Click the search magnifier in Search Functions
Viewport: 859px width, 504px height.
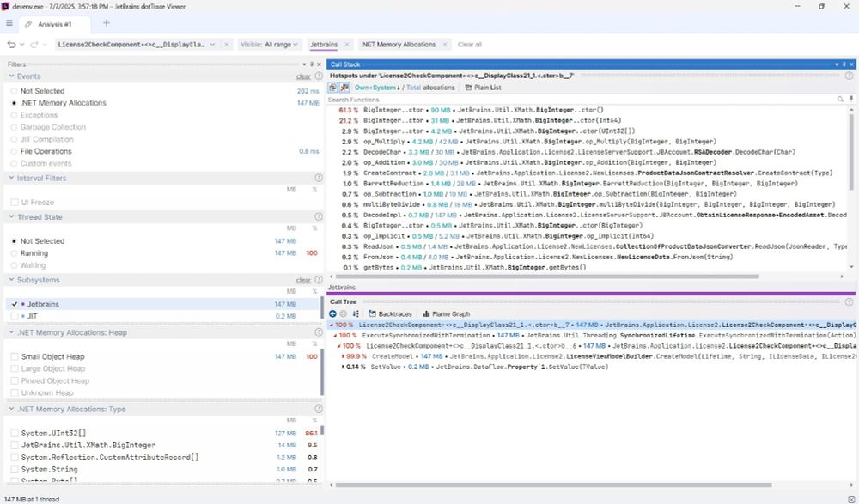point(840,100)
